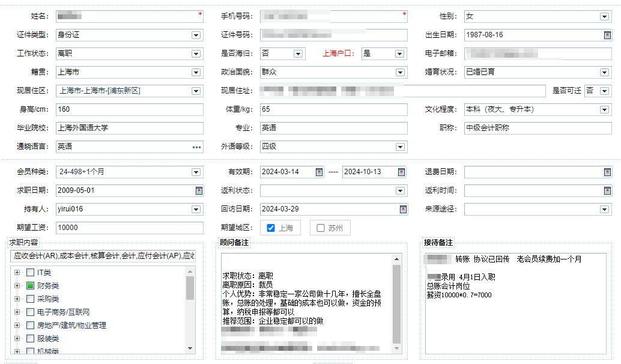Image resolution: width=621 pixels, height=364 pixels.
Task: Open calendar picker for 返利时间
Action: pyautogui.click(x=607, y=190)
